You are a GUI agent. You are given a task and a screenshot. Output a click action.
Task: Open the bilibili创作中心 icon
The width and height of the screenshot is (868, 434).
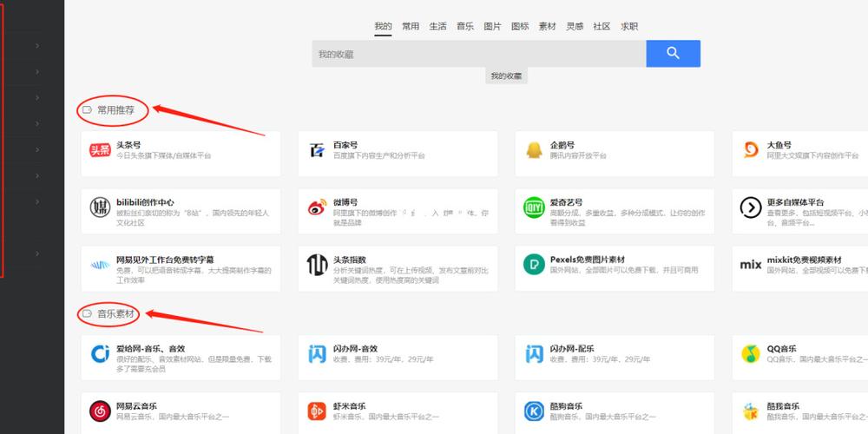pos(100,207)
